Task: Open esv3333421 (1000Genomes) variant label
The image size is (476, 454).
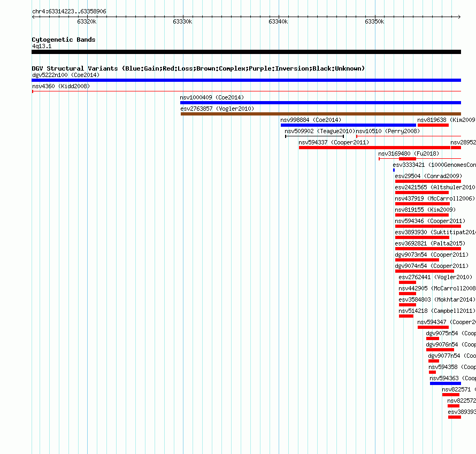Action: [434, 165]
